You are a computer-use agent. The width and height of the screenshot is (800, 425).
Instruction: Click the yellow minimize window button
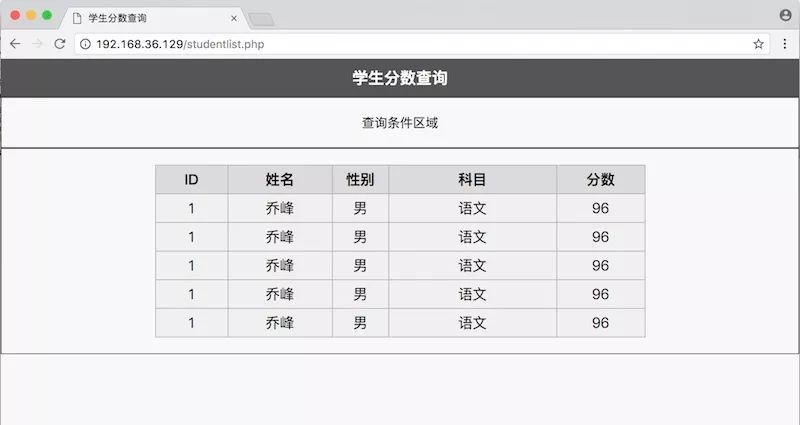31,15
